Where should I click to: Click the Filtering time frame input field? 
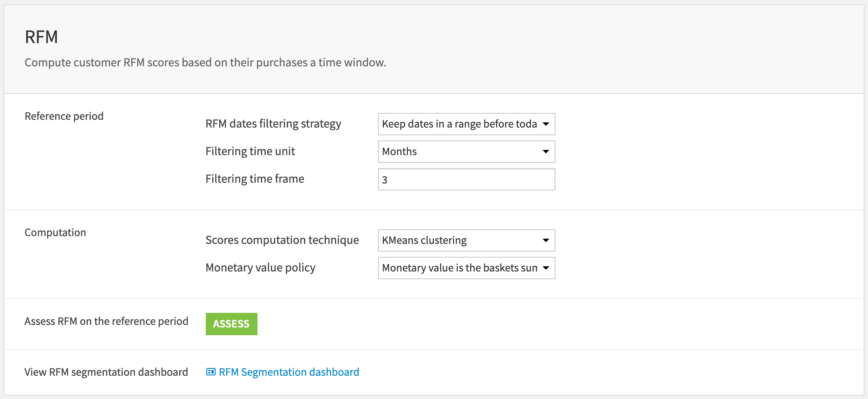(466, 179)
